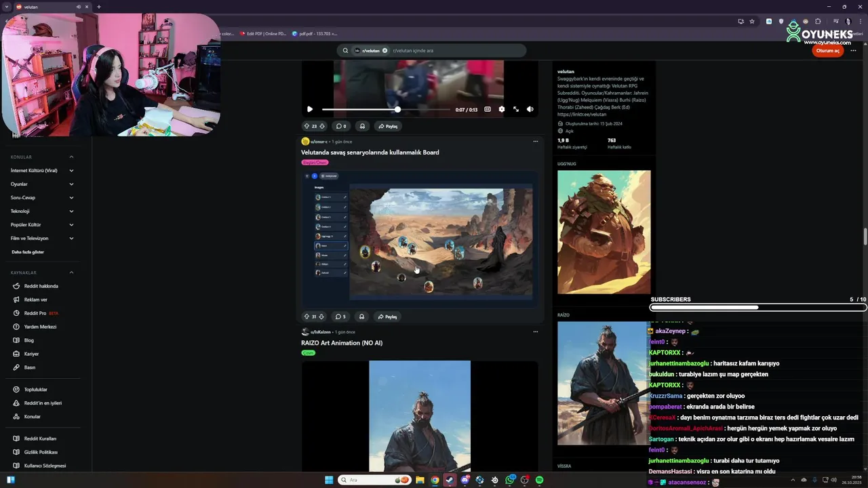Collapse the KAYNAKLAR section
The width and height of the screenshot is (868, 488).
point(71,272)
